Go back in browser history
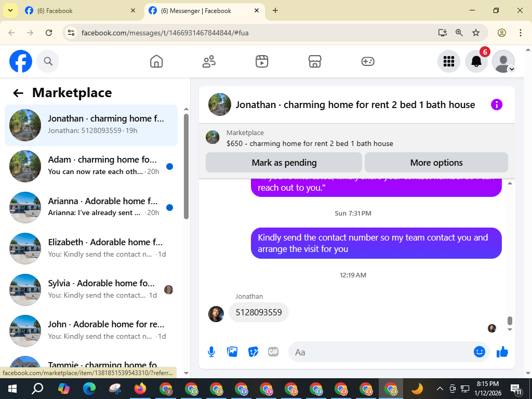This screenshot has width=532, height=399. [11, 33]
